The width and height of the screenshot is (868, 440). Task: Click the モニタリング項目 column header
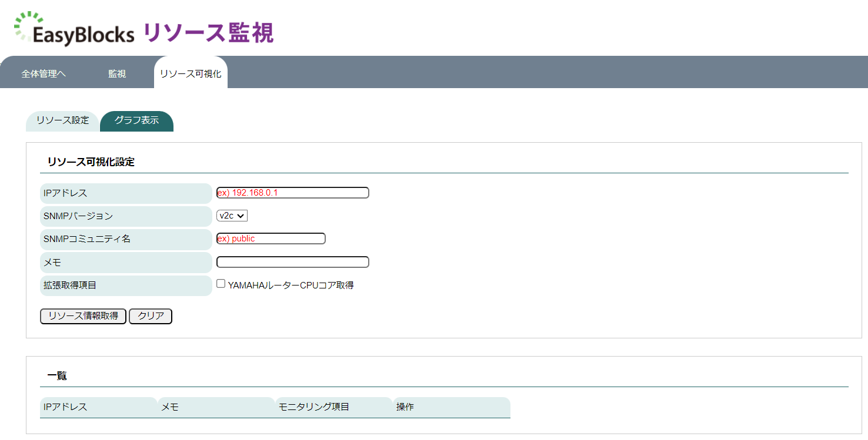pos(334,407)
